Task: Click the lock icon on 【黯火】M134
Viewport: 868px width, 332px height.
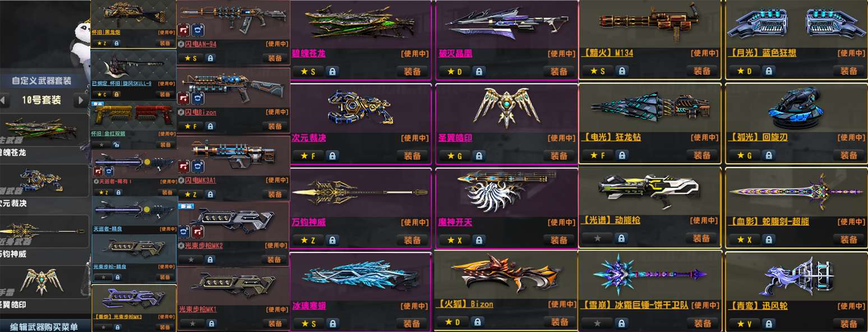Action: [621, 71]
